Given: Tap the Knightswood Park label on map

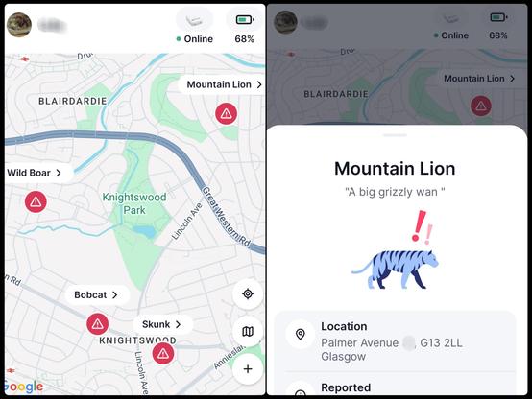Looking at the screenshot, I should [x=134, y=203].
